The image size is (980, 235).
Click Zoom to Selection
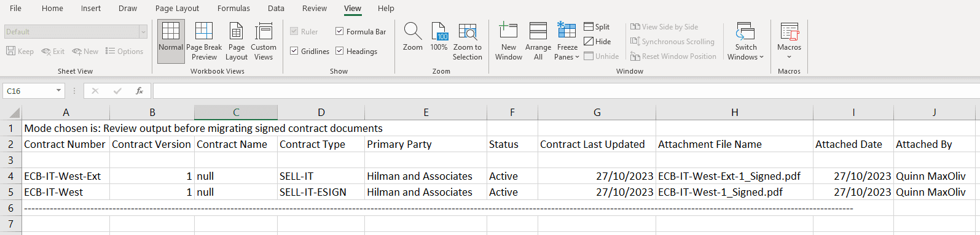[468, 41]
